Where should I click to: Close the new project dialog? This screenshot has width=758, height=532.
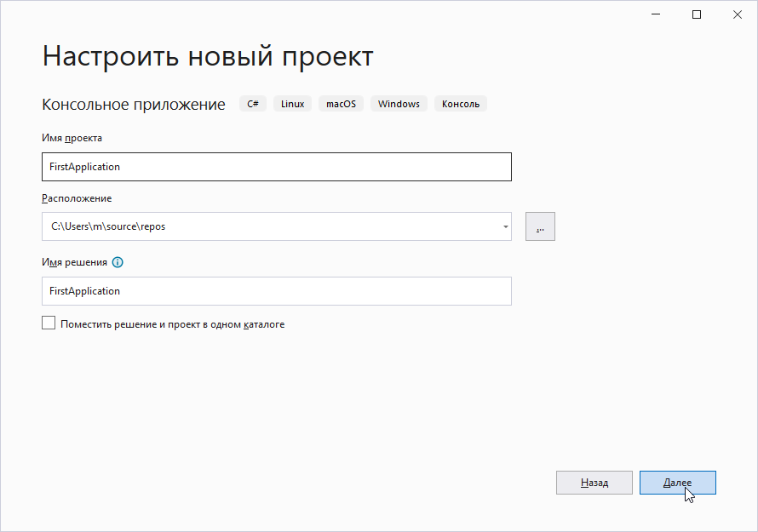tap(736, 14)
